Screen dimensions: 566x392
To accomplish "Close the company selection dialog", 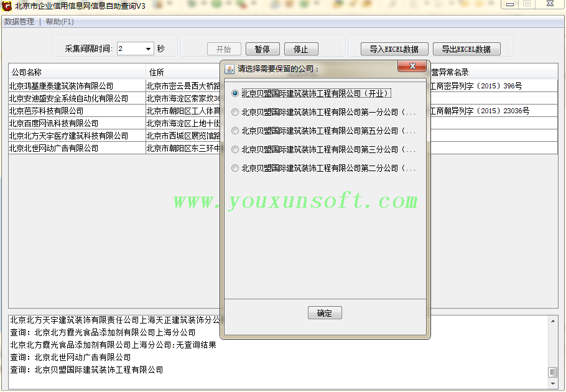I will 412,66.
